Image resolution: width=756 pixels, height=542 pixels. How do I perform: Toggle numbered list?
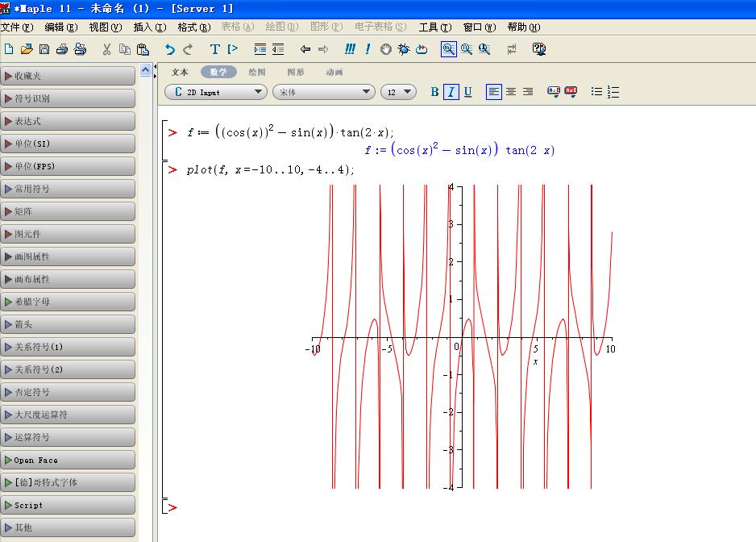coord(613,92)
